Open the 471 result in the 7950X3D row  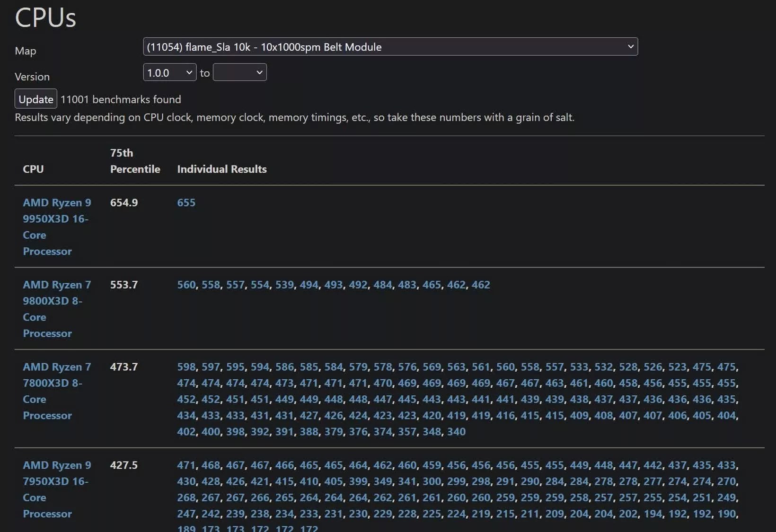[186, 465]
